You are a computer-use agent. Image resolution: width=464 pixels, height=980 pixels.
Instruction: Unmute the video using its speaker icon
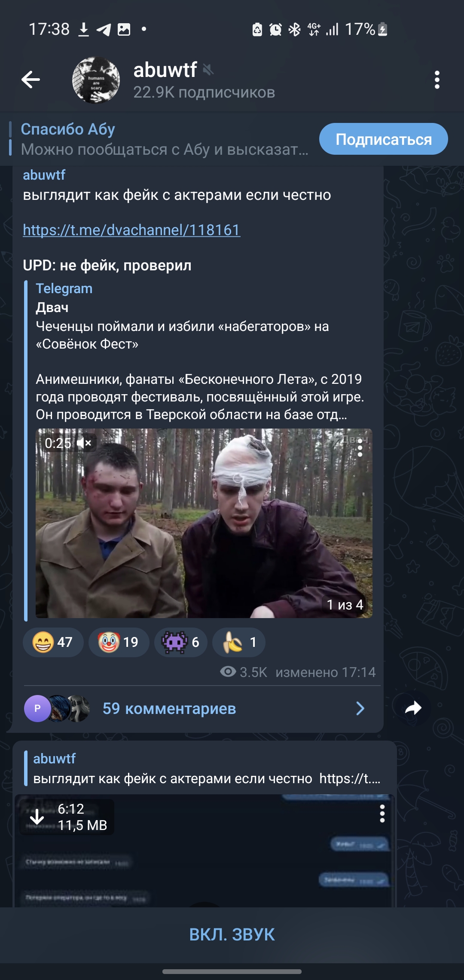(84, 443)
